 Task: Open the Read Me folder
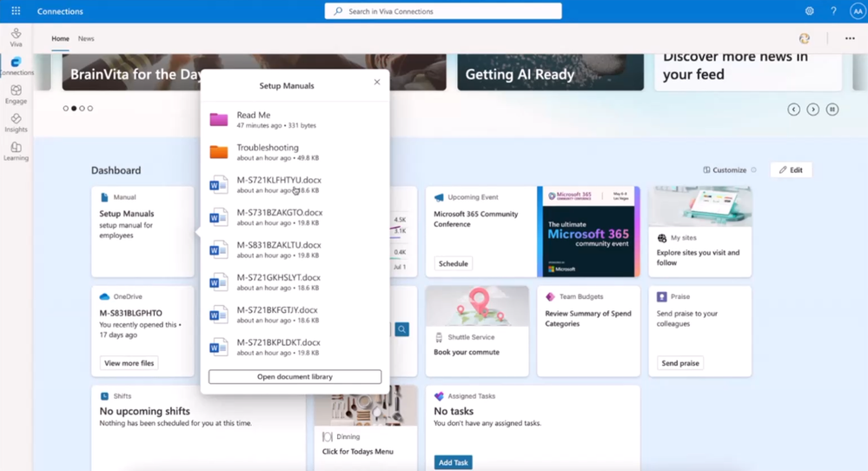(x=295, y=120)
